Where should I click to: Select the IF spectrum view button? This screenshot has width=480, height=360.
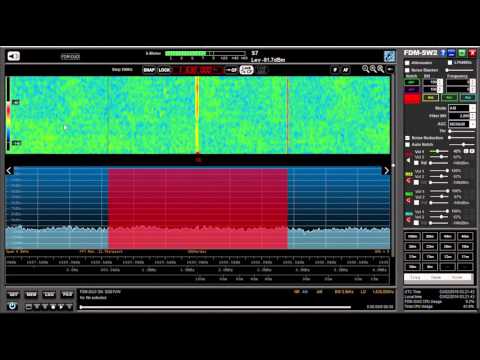[x=335, y=70]
